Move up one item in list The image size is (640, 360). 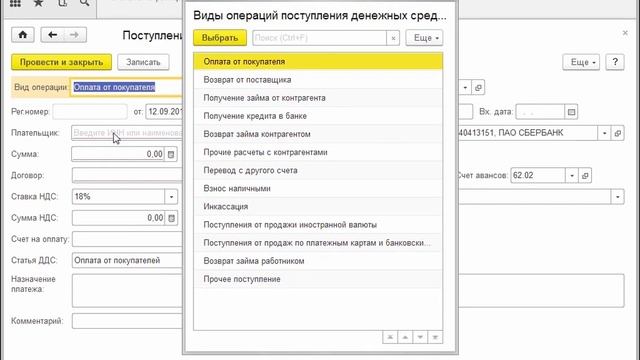coord(405,337)
